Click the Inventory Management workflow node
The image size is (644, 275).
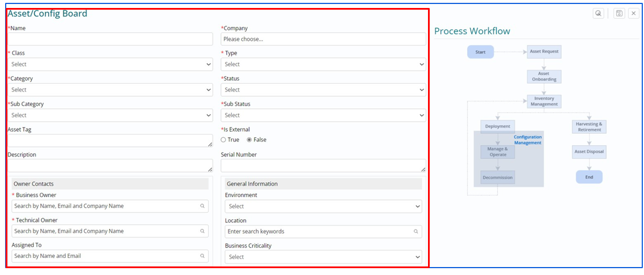[x=544, y=101]
